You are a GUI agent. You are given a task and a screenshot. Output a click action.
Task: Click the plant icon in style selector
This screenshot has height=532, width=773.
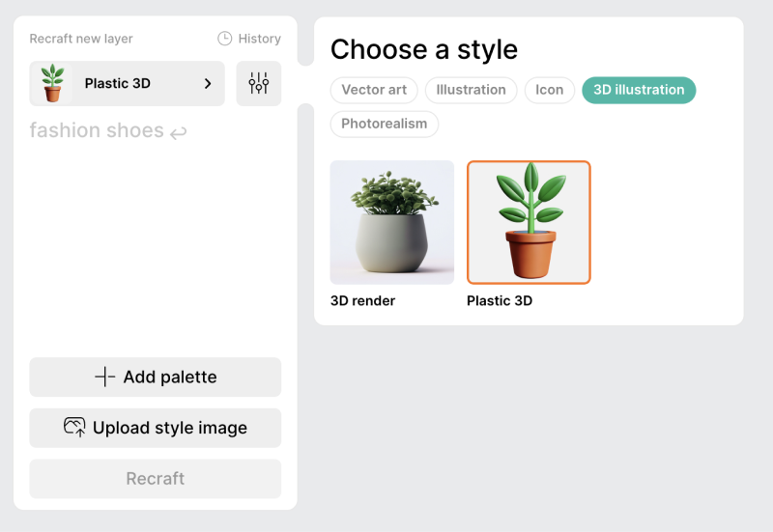52,84
